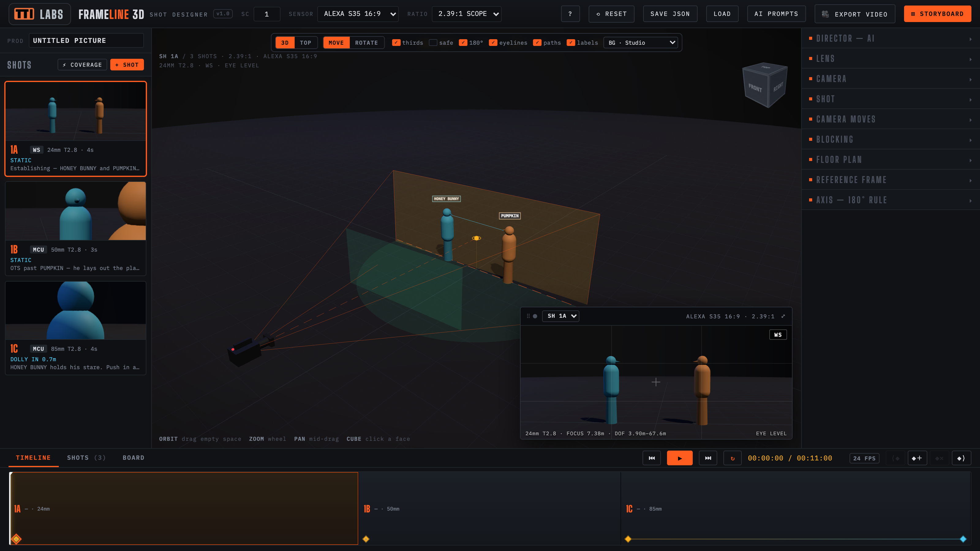
Task: Switch to the Board tab
Action: pyautogui.click(x=133, y=458)
